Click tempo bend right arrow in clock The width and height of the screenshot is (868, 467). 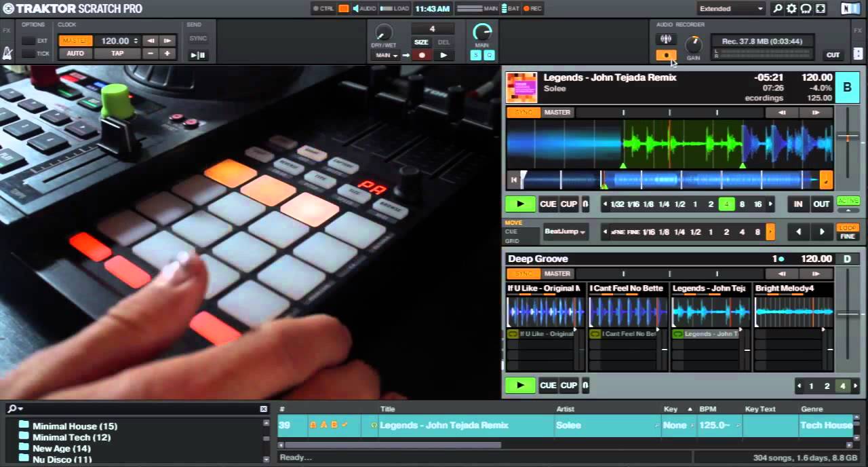(167, 41)
